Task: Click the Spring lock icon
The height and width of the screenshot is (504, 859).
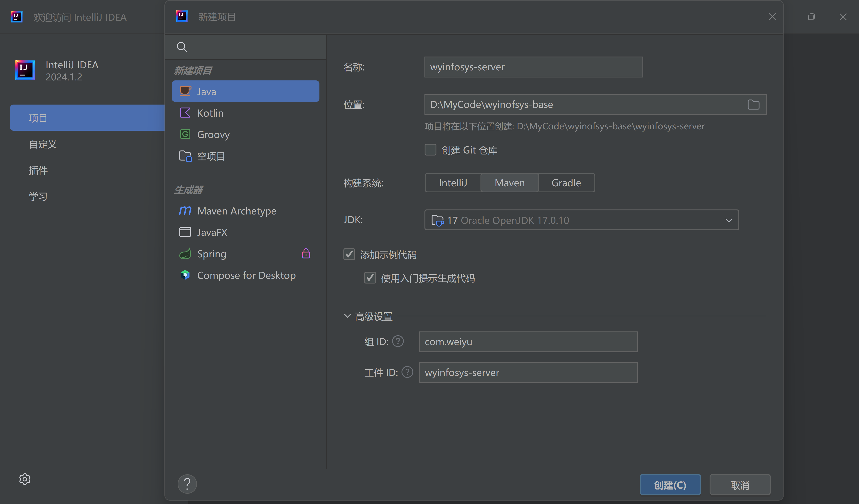Action: click(x=306, y=254)
